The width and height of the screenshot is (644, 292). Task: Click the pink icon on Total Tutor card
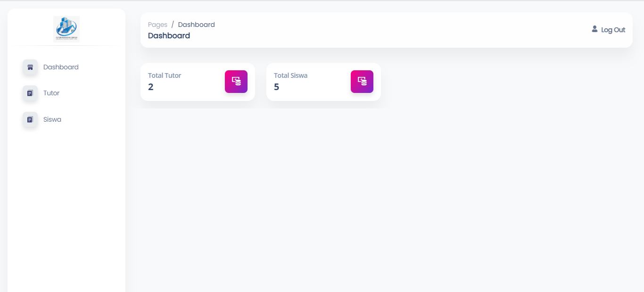(236, 82)
